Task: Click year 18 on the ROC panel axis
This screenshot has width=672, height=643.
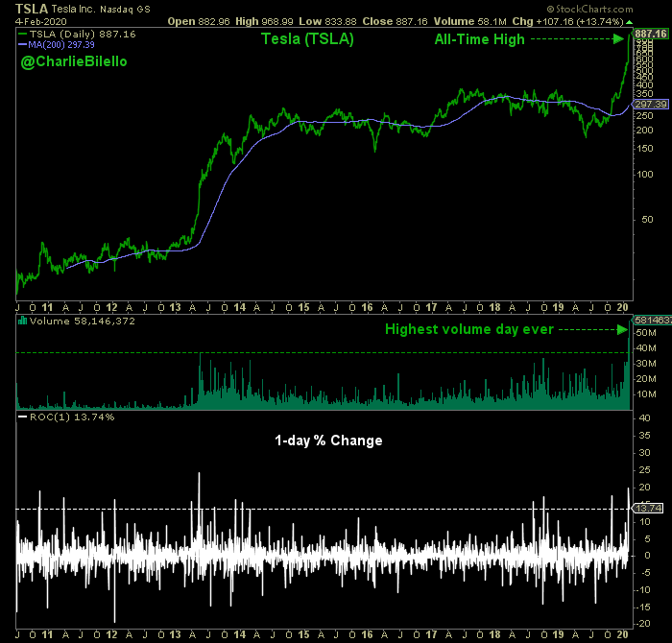Action: (x=494, y=634)
